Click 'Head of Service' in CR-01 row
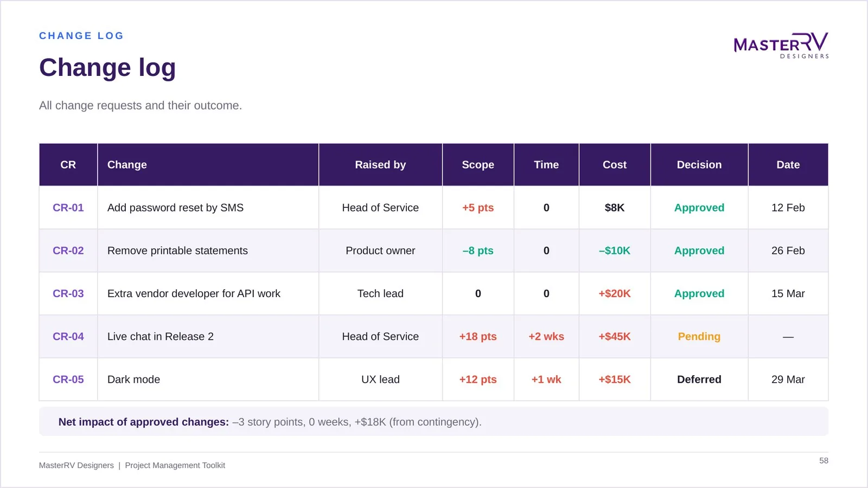Viewport: 868px width, 488px height. point(380,208)
